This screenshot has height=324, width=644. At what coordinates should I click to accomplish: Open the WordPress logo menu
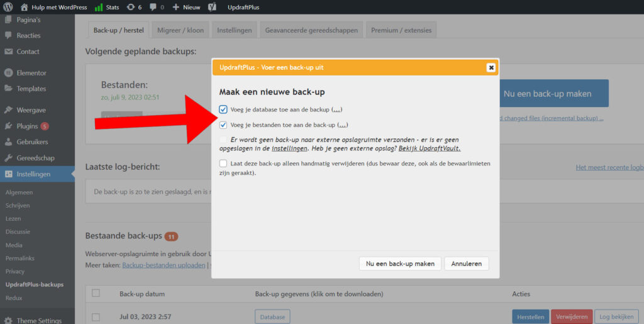pos(8,7)
